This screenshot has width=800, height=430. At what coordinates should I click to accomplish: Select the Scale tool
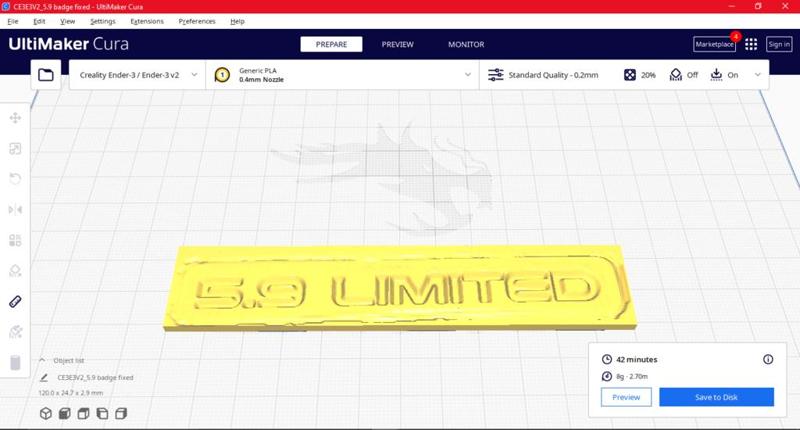click(x=15, y=148)
